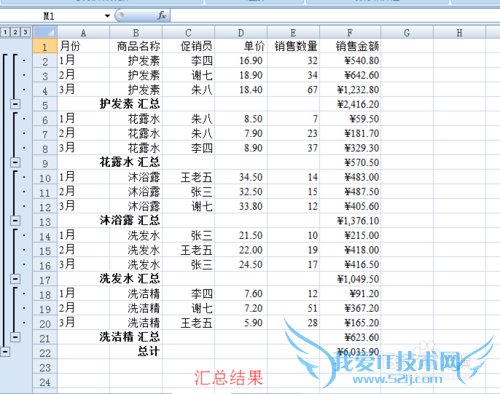The width and height of the screenshot is (500, 394).
Task: Collapse the 总计 outline group
Action: (5, 352)
